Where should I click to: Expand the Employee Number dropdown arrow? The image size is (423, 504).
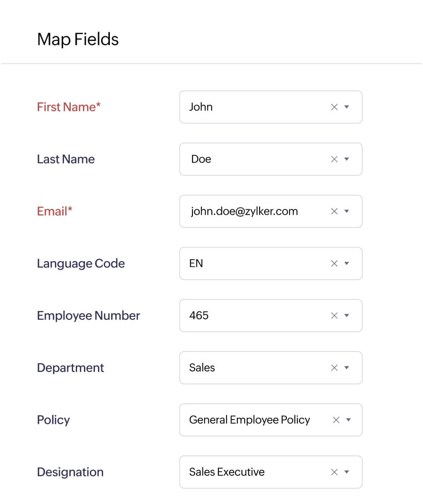[347, 316]
